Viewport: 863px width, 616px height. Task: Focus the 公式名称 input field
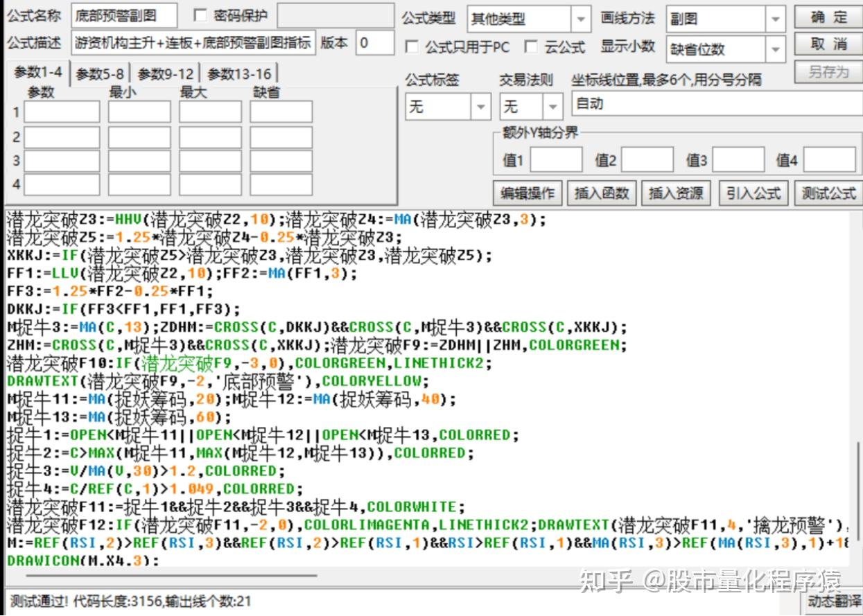(x=124, y=15)
